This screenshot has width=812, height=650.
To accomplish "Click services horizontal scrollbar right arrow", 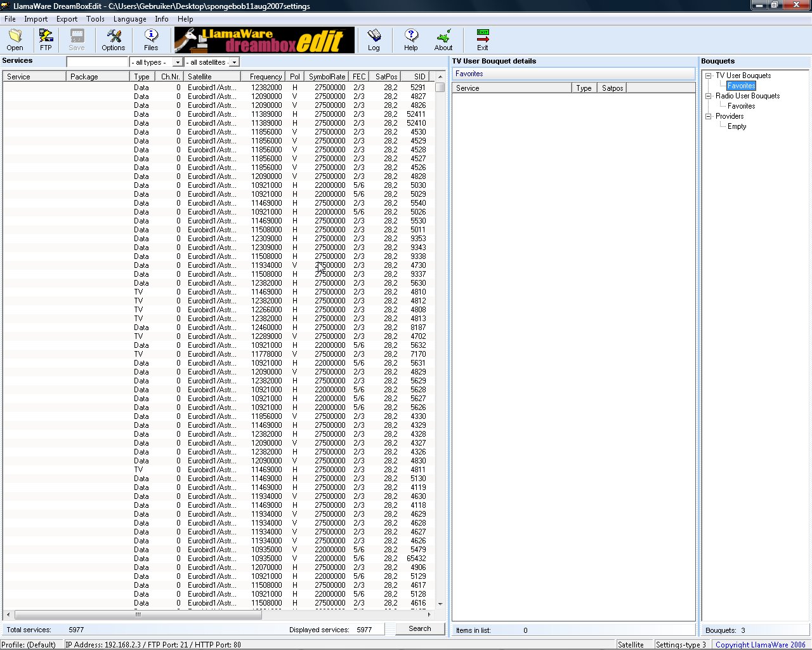I will tap(429, 614).
